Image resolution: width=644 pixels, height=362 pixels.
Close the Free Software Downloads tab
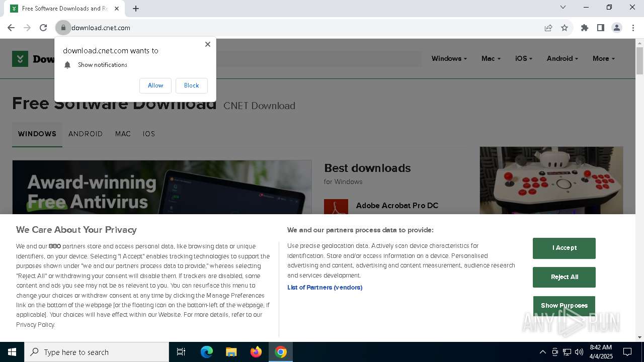click(117, 9)
